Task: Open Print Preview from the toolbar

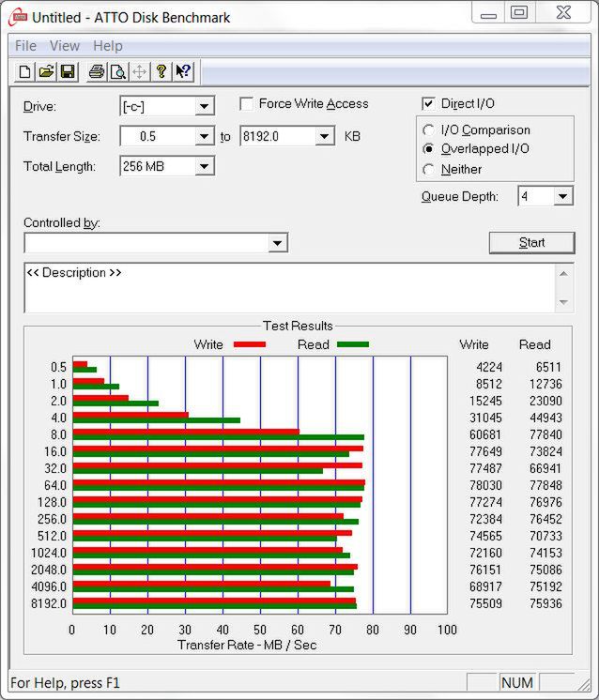Action: pos(118,71)
